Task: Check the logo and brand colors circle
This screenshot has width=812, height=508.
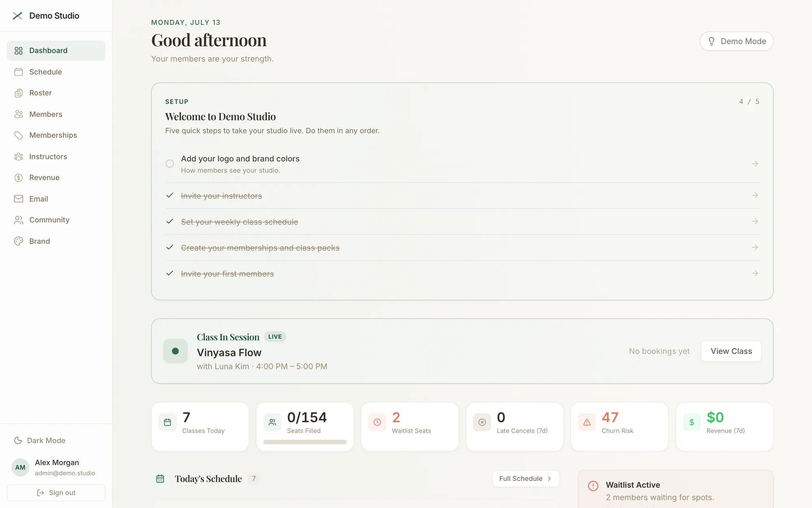Action: point(170,164)
